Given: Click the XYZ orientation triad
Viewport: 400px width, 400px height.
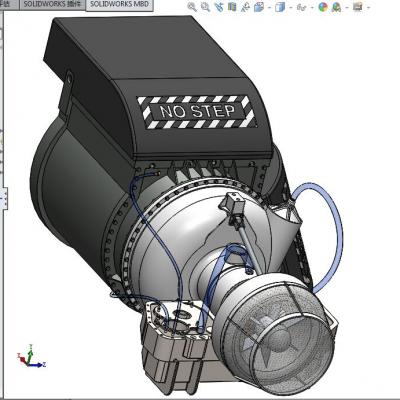Looking at the screenshot, I should [30, 356].
